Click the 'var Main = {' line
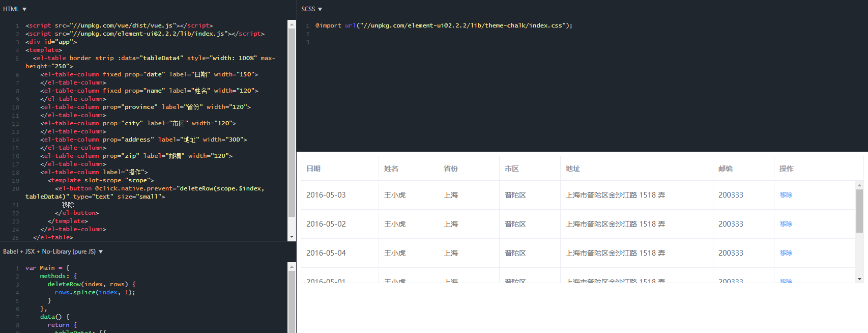Screen dimensions: 868x333 tap(47, 268)
